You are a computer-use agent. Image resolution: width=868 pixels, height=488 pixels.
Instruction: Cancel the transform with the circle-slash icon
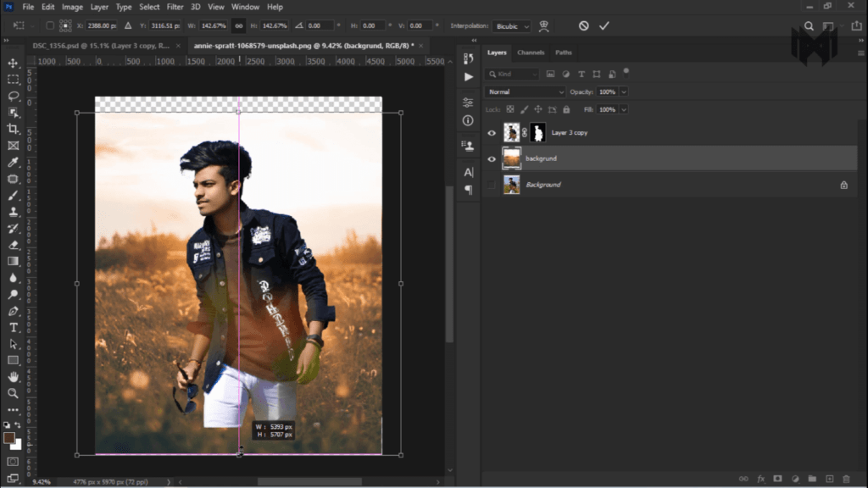pos(583,25)
